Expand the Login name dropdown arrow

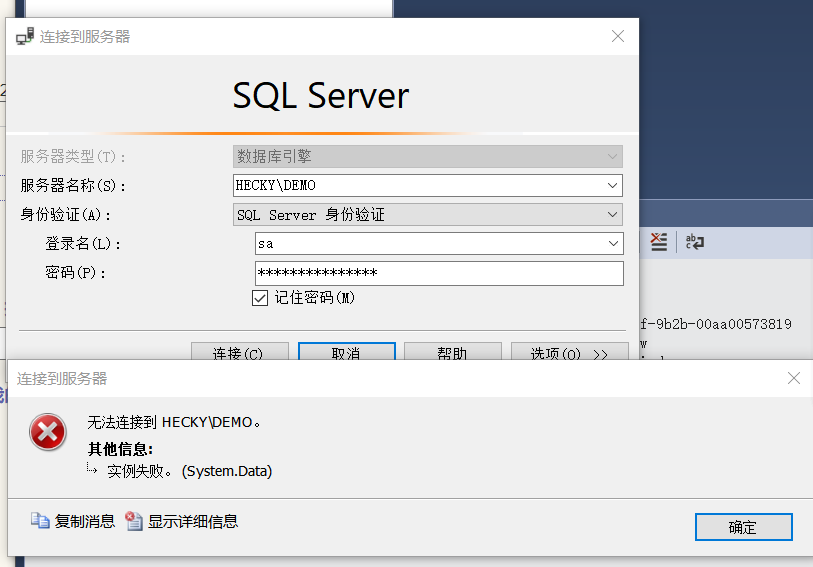coord(613,244)
